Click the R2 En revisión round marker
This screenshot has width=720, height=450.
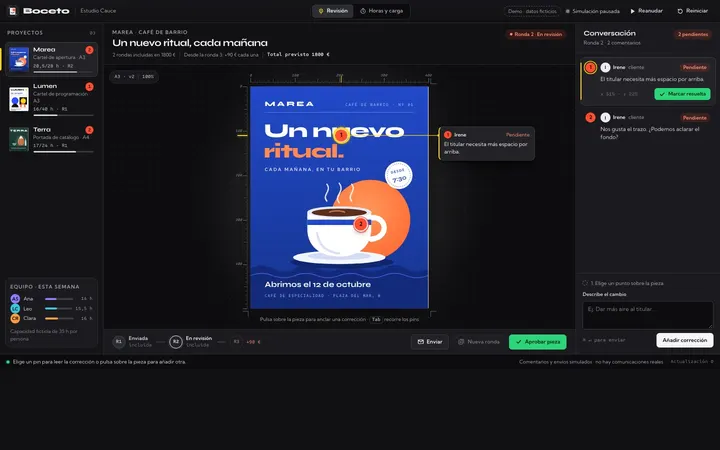[175, 342]
